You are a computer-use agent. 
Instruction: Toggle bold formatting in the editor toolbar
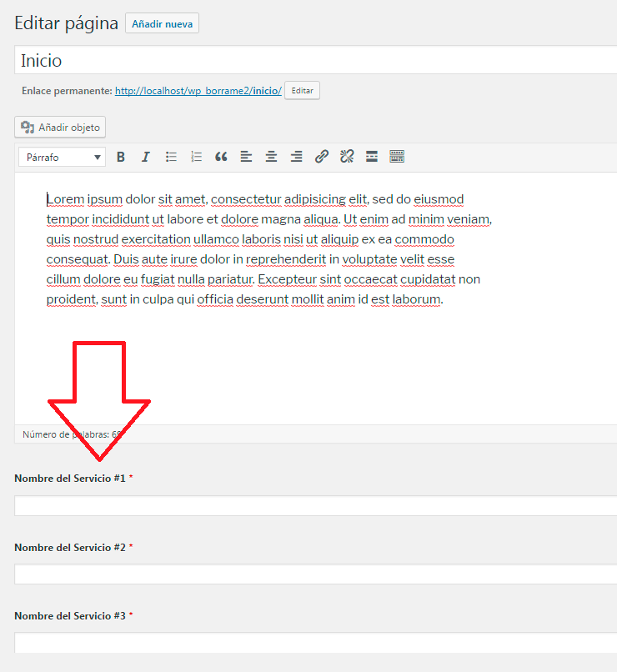tap(121, 157)
